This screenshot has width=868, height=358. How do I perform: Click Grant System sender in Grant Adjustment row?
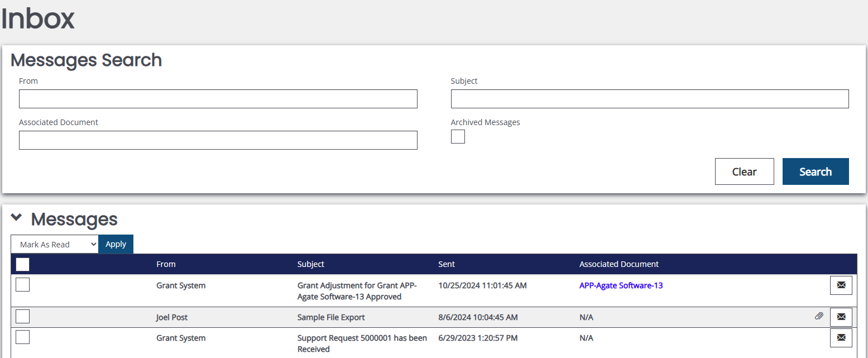181,285
